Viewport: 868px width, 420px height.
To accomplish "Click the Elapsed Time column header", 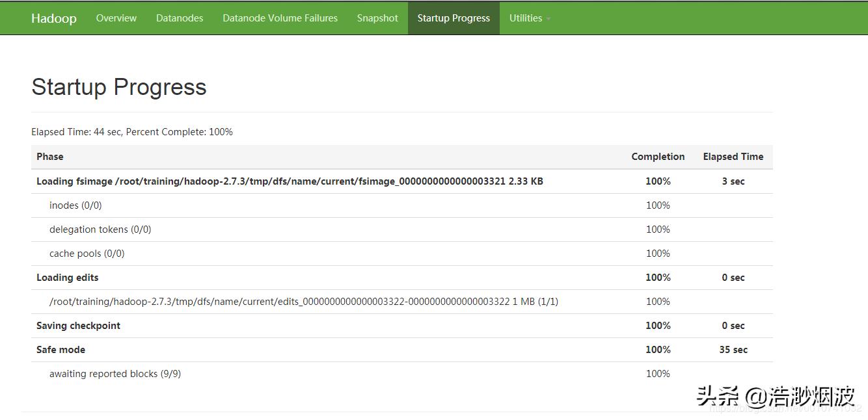I will [733, 157].
